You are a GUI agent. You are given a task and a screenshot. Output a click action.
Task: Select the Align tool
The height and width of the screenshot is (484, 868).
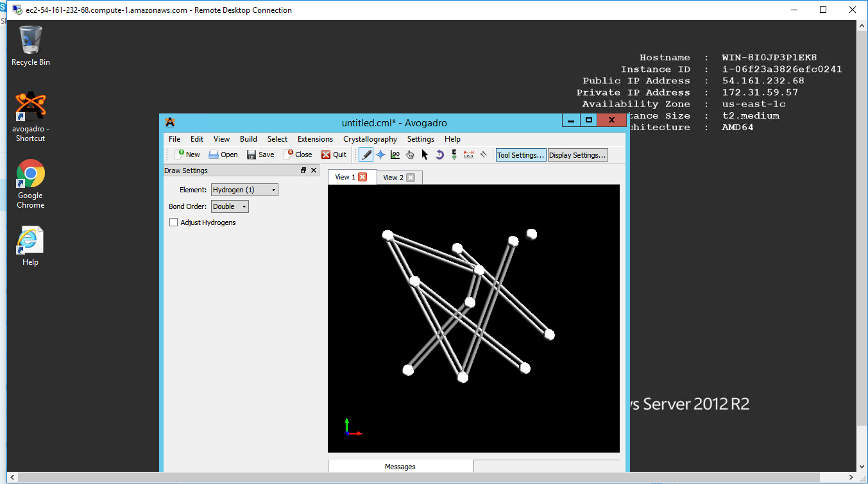click(484, 154)
